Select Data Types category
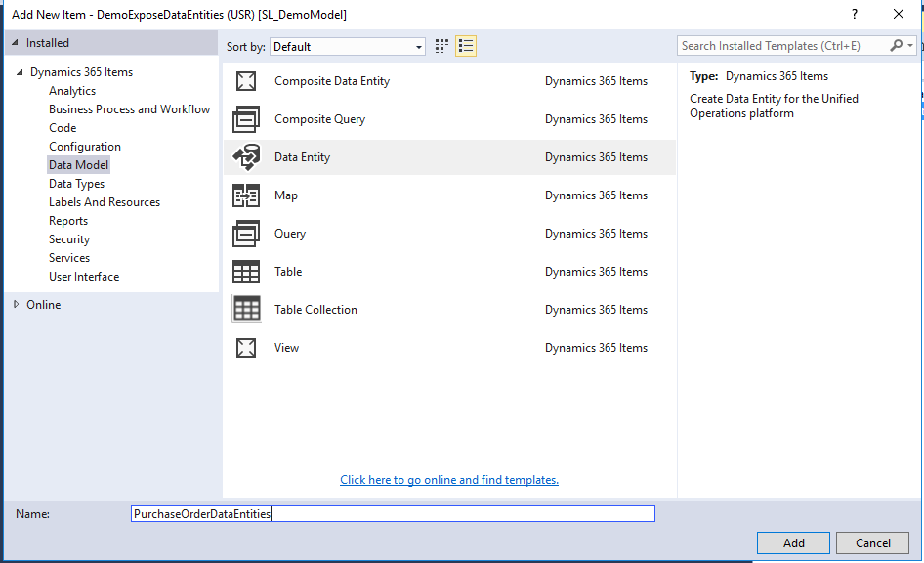 76,184
